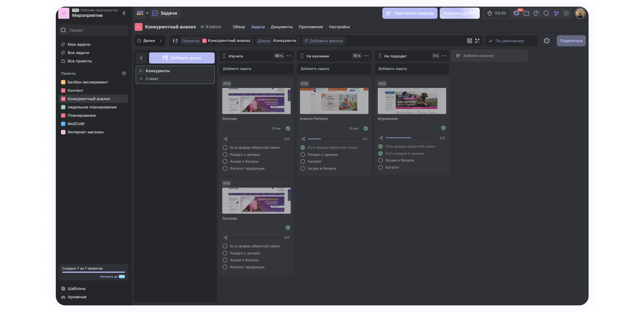This screenshot has width=644, height=312.
Task: Click the save view floppy icon
Action: (x=469, y=41)
